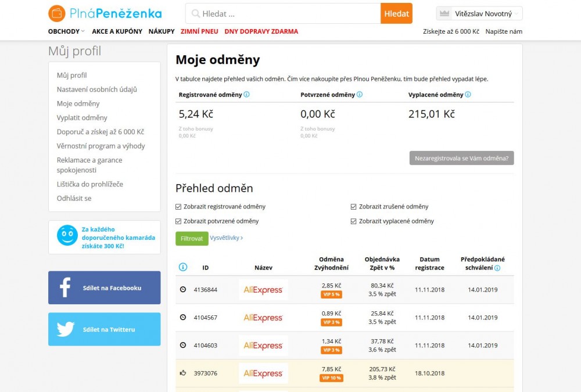
Task: Select Vyplatit odměny in sidebar menu
Action: click(82, 118)
